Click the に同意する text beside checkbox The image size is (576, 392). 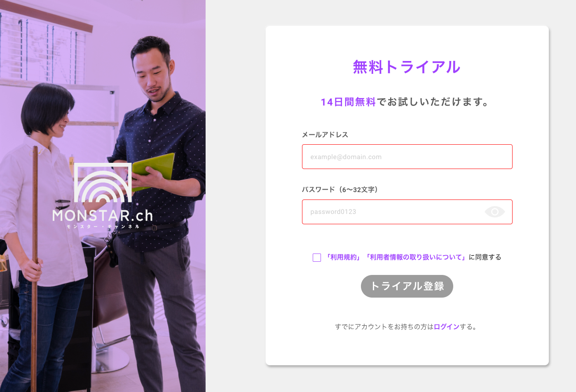click(485, 257)
